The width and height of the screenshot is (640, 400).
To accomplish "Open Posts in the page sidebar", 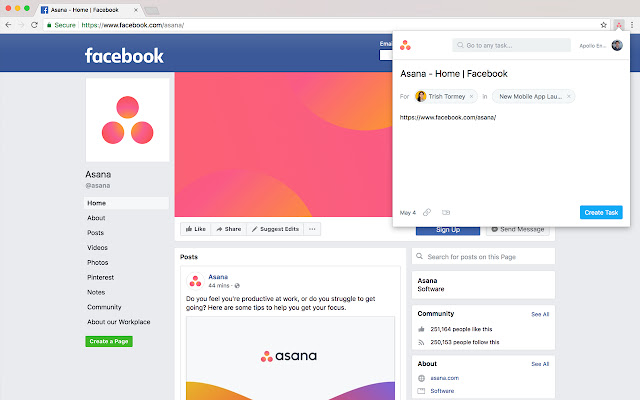I will 96,233.
